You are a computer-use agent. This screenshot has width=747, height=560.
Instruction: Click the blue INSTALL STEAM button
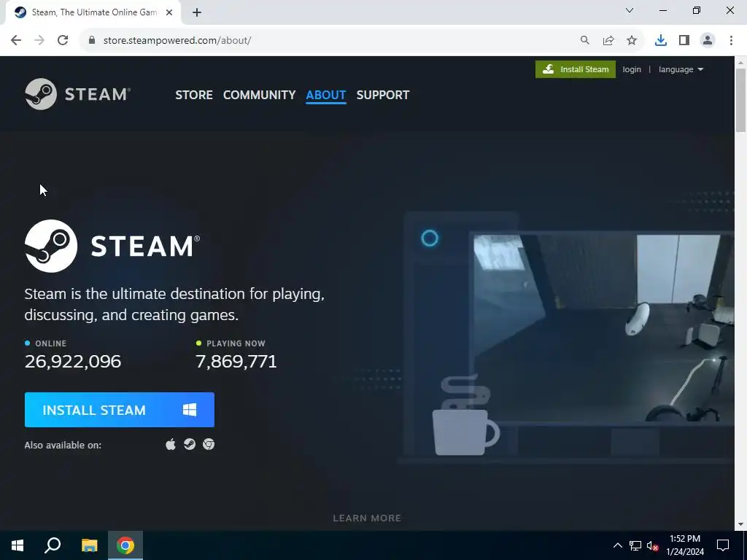pos(120,410)
